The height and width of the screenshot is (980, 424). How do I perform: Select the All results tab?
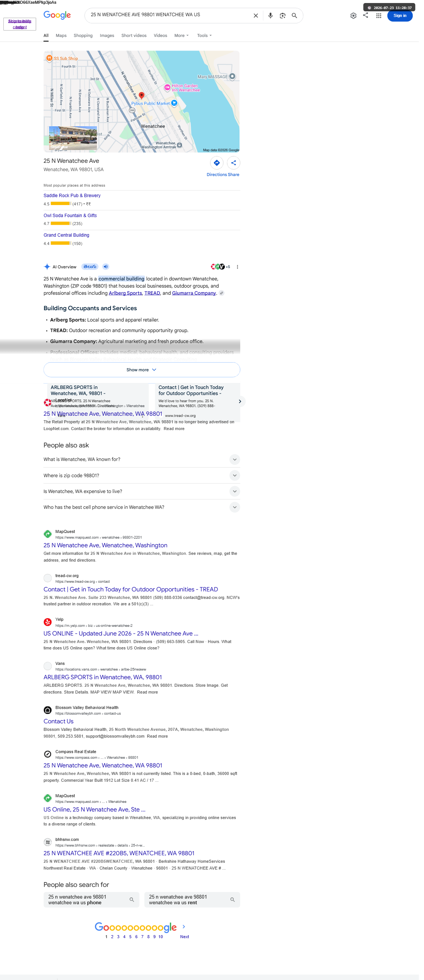(x=46, y=36)
